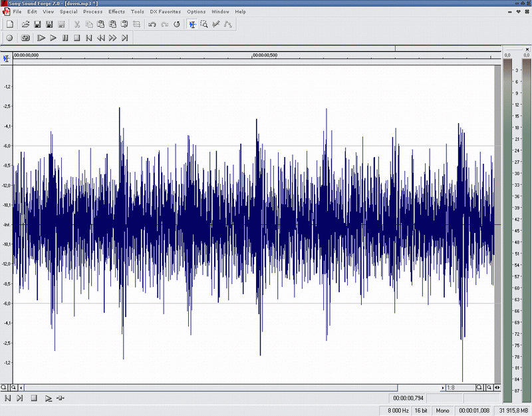The width and height of the screenshot is (532, 416).
Task: Pause playback with the Pause button
Action: click(x=65, y=38)
